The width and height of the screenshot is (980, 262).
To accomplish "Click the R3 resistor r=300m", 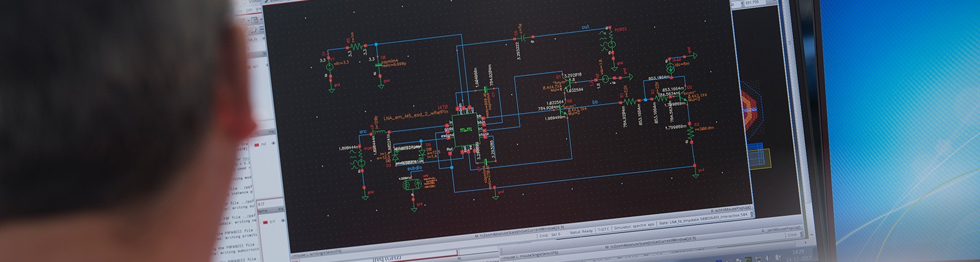I will point(690,132).
